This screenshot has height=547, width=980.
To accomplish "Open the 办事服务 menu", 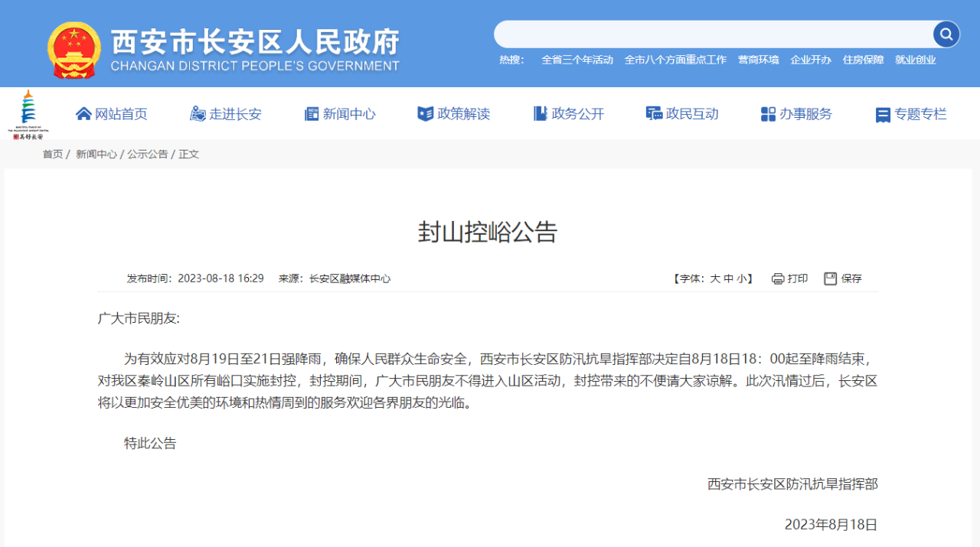I will click(796, 114).
